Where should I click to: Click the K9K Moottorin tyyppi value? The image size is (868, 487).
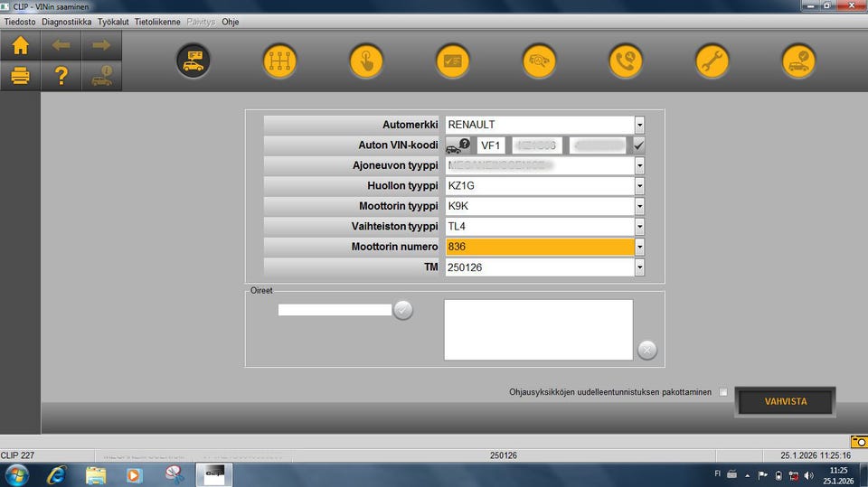tap(540, 206)
